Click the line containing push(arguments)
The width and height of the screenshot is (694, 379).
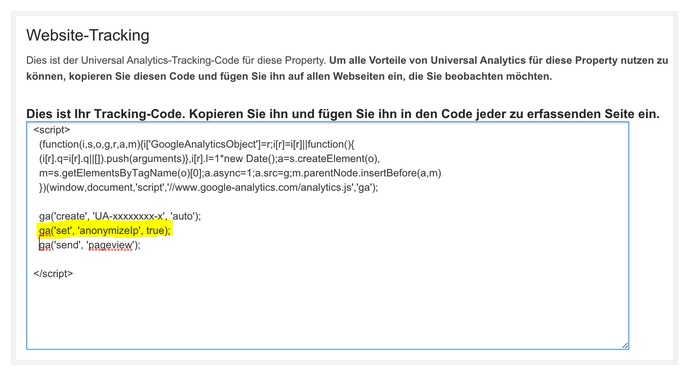(x=209, y=159)
